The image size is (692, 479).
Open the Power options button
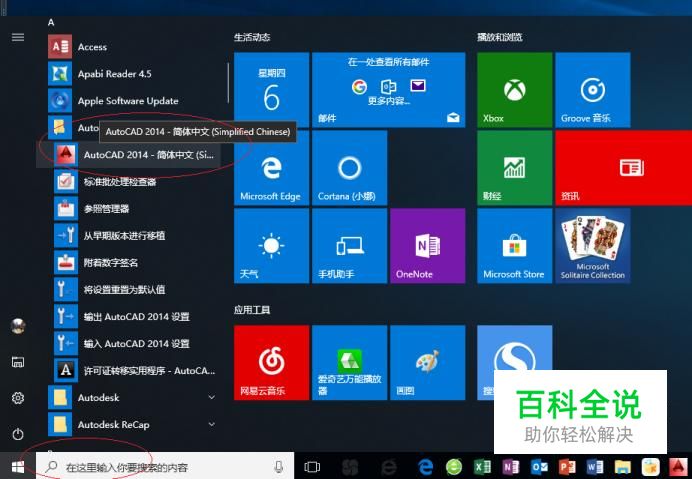click(18, 434)
